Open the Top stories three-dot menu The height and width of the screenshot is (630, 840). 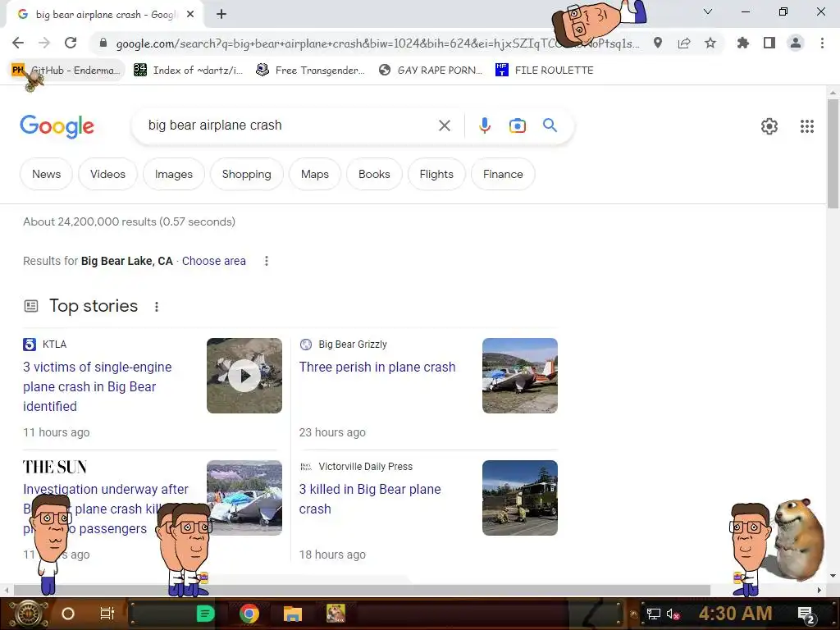click(157, 307)
